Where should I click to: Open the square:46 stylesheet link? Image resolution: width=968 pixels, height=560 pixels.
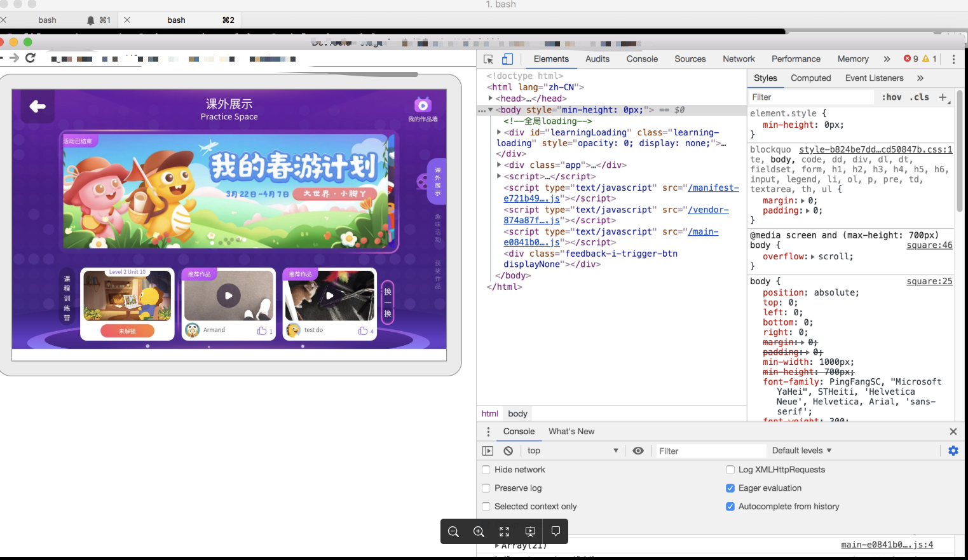929,245
